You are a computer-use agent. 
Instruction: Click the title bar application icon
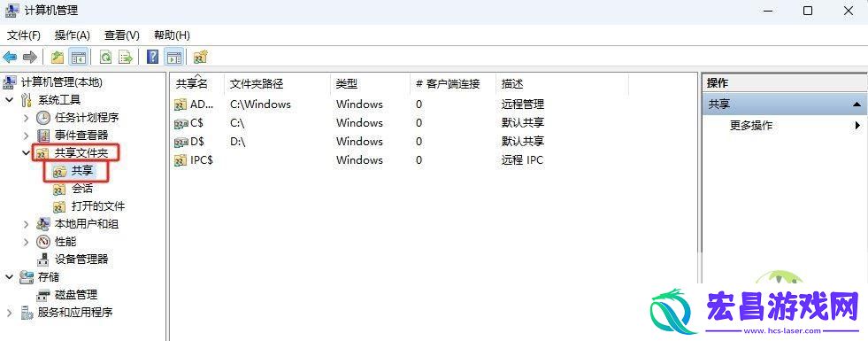(x=13, y=11)
